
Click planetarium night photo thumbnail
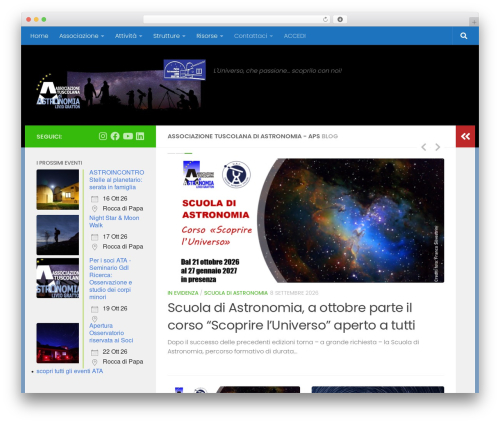click(58, 189)
